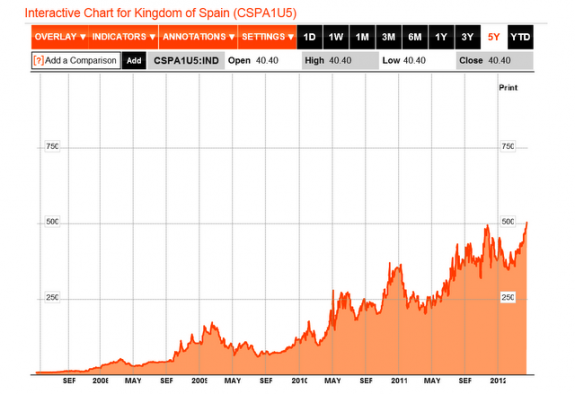Choose the 3Y time range
Image resolution: width=575 pixels, height=394 pixels.
click(x=468, y=37)
